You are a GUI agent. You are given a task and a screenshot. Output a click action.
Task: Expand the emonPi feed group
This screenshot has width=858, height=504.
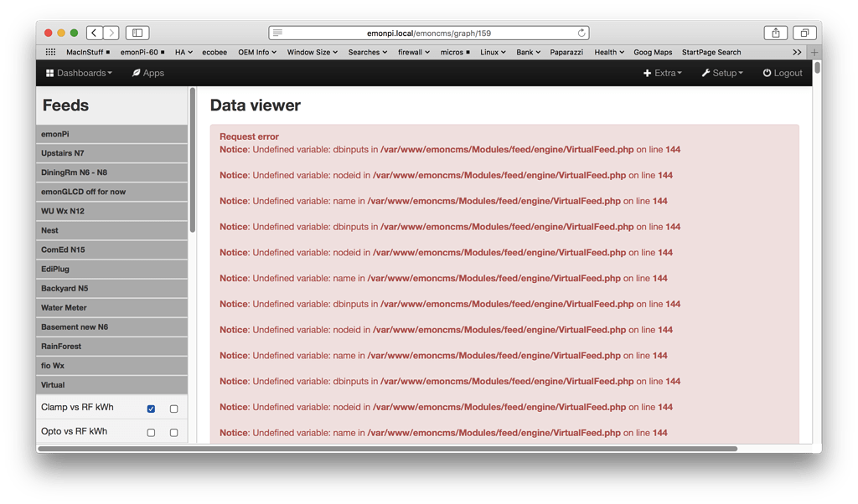pyautogui.click(x=111, y=134)
